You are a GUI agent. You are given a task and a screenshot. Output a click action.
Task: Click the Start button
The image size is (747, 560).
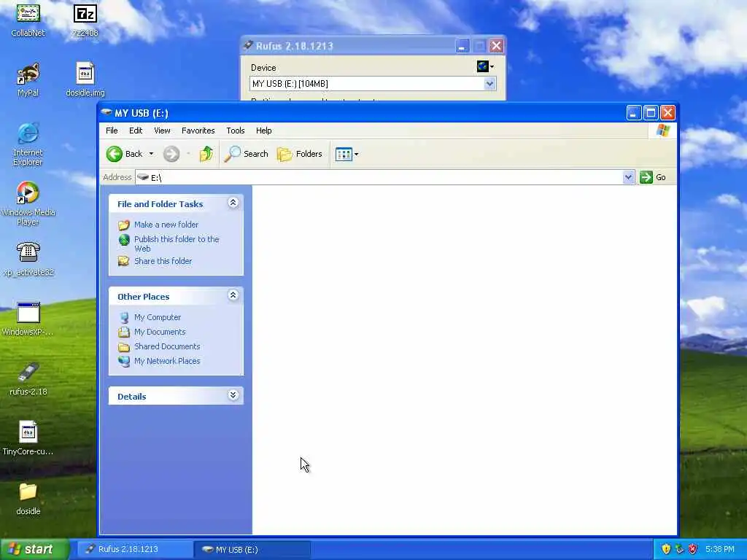click(x=34, y=549)
